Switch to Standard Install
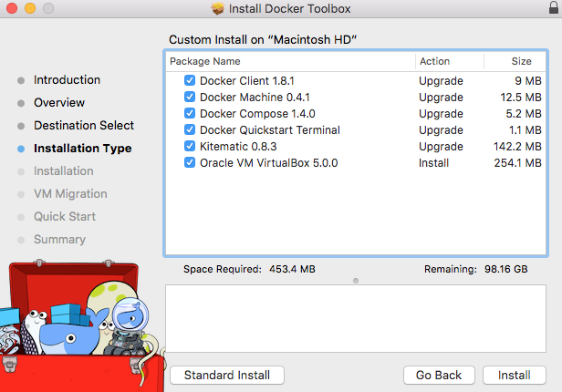The width and height of the screenshot is (562, 392). pyautogui.click(x=227, y=375)
